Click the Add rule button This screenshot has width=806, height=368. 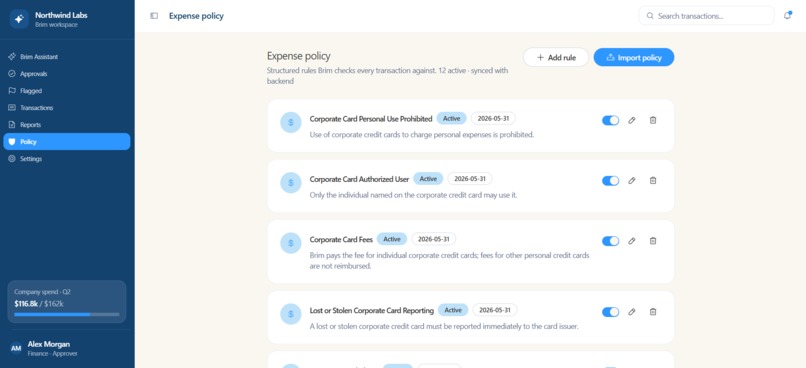(556, 57)
